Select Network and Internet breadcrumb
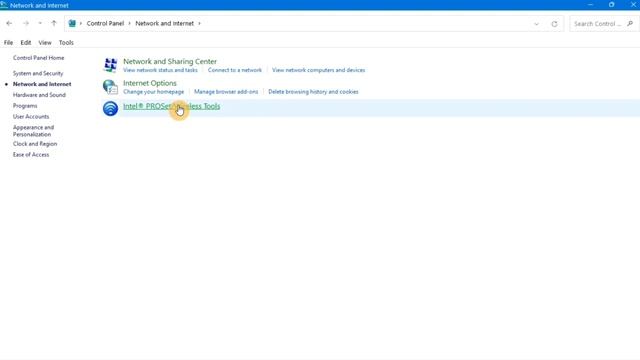The width and height of the screenshot is (640, 360). (164, 23)
